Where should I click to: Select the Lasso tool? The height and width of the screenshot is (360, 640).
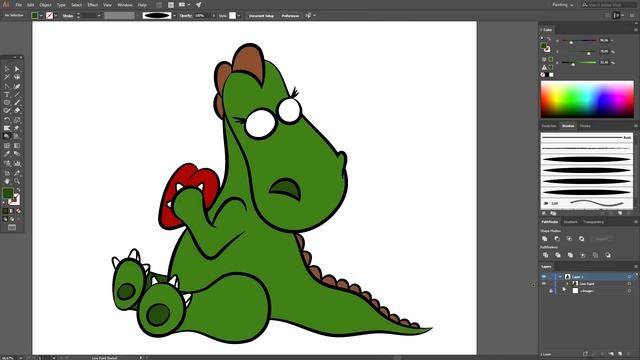coord(17,77)
